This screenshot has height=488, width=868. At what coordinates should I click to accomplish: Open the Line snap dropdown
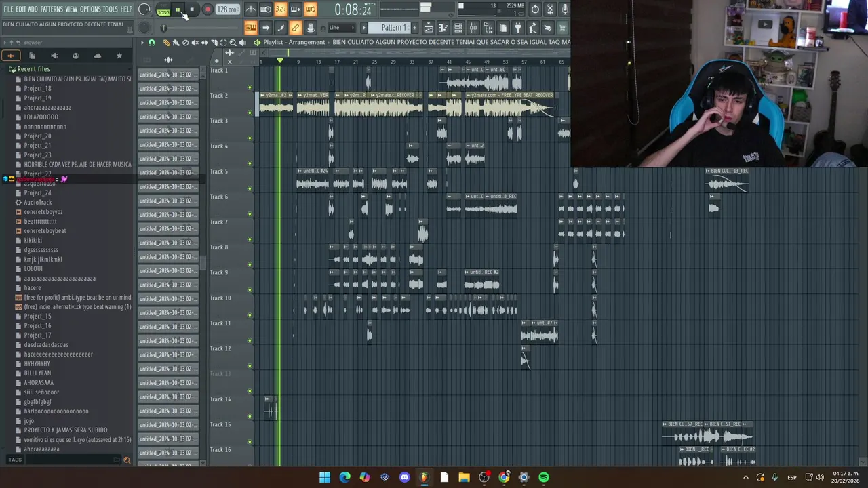(342, 28)
